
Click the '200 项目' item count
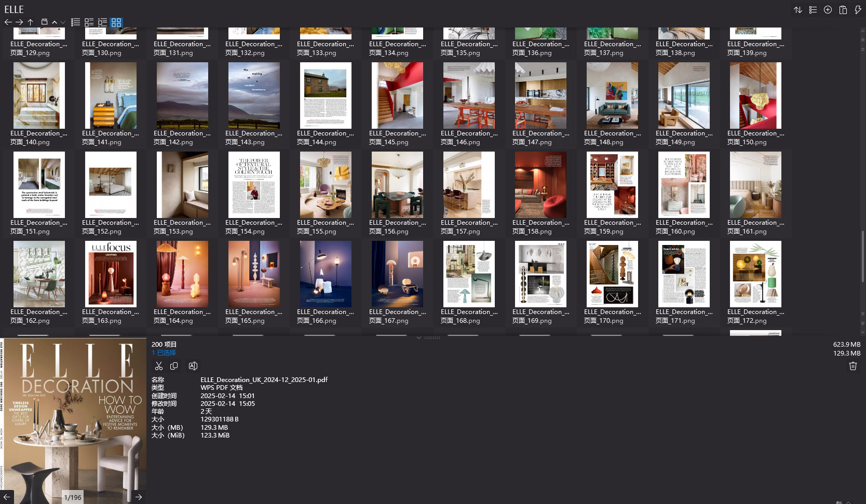point(164,344)
